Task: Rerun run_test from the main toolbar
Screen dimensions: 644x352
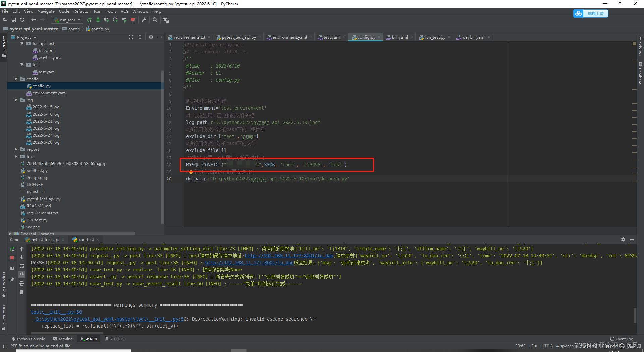Action: (89, 20)
